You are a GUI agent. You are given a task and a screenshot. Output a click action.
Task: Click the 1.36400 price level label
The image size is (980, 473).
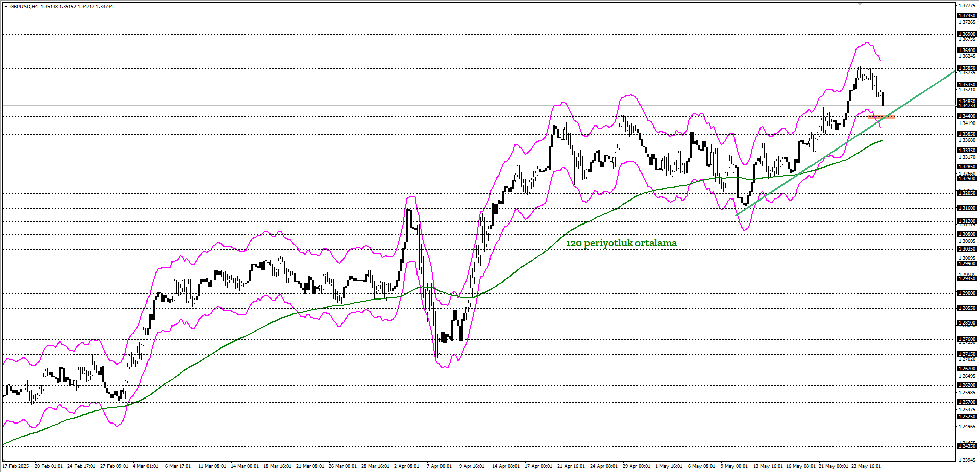click(x=967, y=51)
